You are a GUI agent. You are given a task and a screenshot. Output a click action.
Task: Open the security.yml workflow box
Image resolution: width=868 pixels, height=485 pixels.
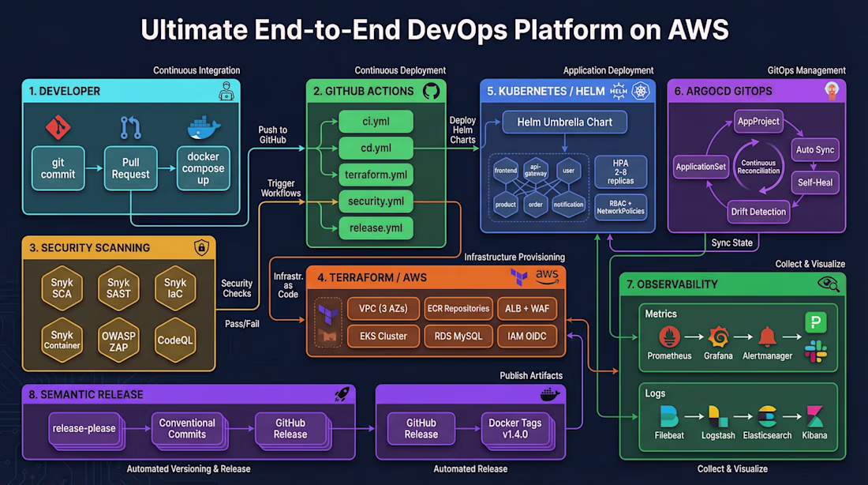(376, 201)
